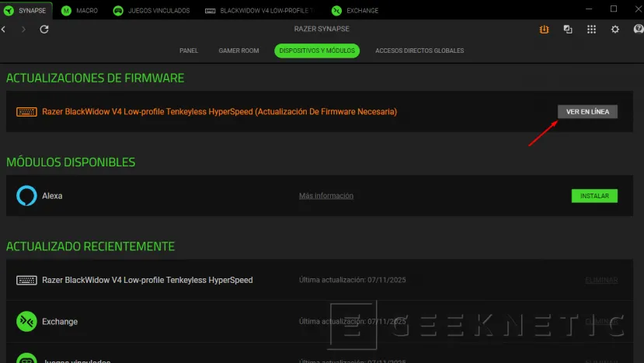
Task: Click MÓDULOS DISPONIBLES heading
Action: pos(71,162)
